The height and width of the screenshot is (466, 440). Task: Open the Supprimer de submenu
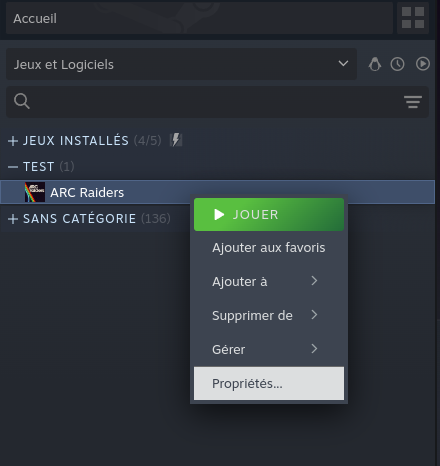(x=269, y=316)
